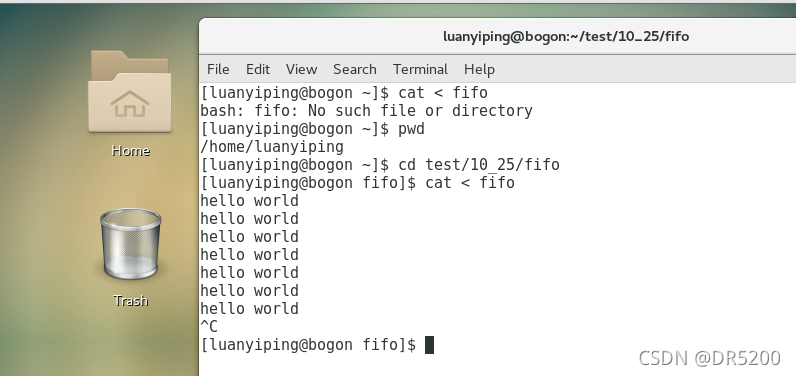
Task: Open the Terminal menu
Action: 420,69
